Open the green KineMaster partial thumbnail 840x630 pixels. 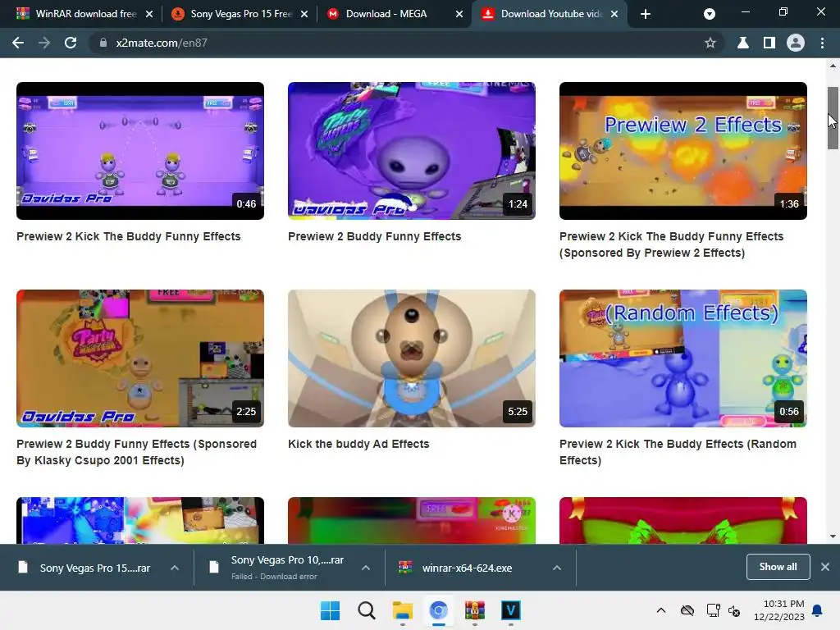[x=412, y=520]
